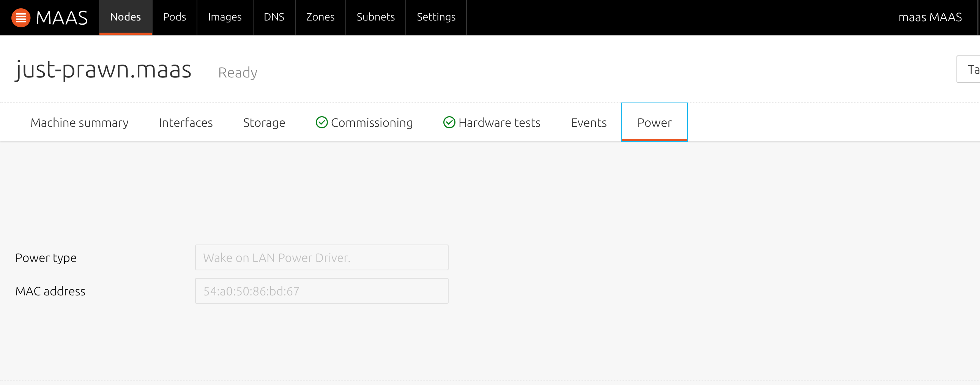Show the Events tab
The image size is (980, 385).
pos(589,123)
